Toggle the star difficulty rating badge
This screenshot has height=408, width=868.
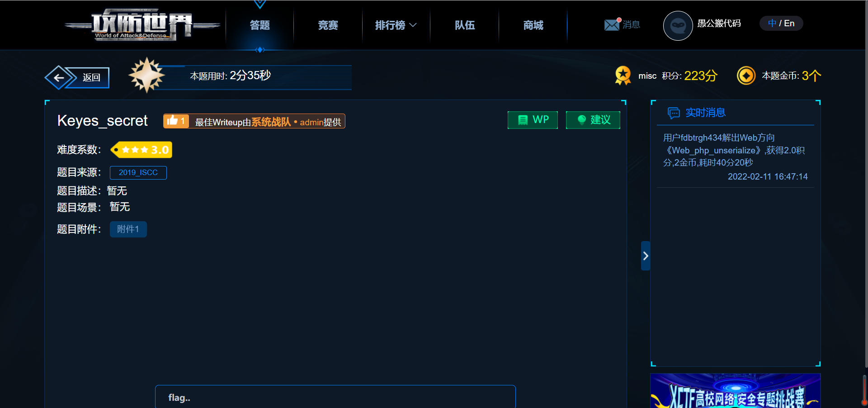(x=141, y=150)
